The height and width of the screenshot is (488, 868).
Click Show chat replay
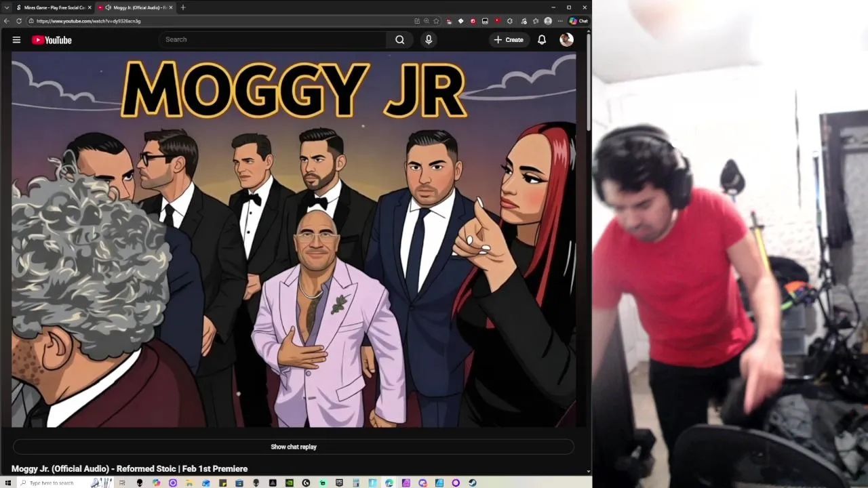pos(294,447)
